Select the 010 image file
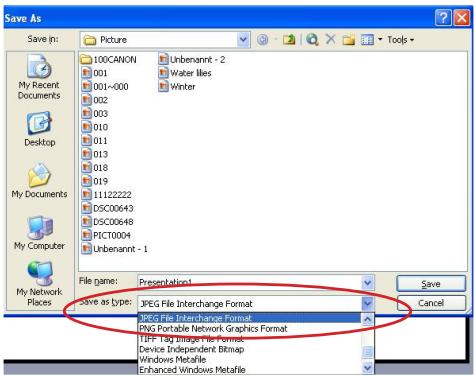475x376 pixels. [95, 127]
